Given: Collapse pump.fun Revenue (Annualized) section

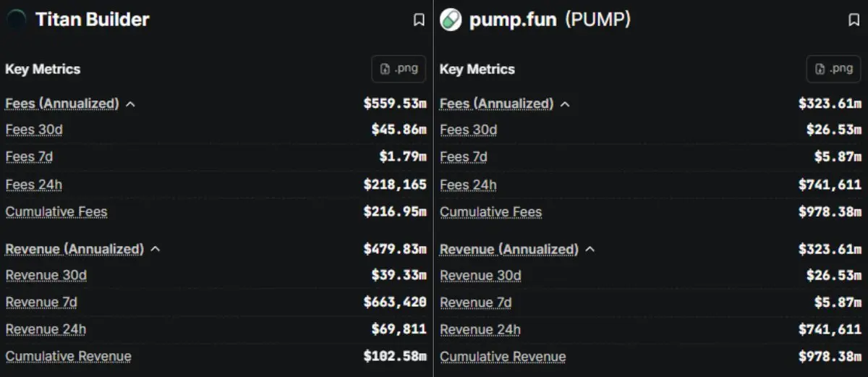Looking at the screenshot, I should pos(590,250).
